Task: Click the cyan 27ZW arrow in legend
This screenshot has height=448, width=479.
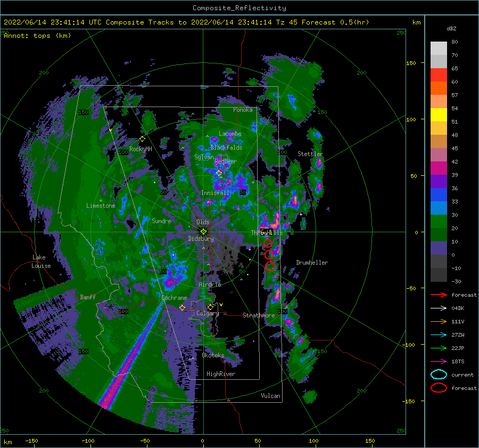Action: pos(439,335)
